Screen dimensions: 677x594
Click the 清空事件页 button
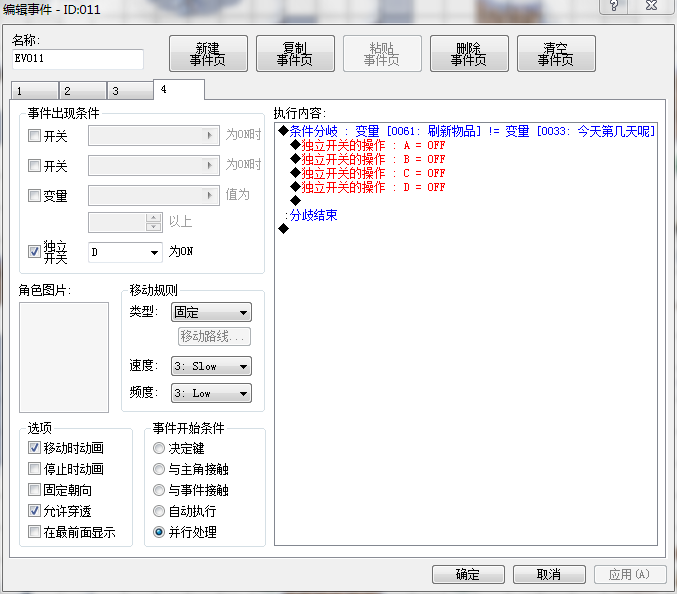[556, 54]
